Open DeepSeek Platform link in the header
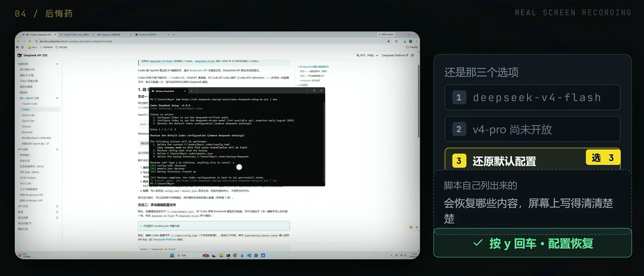This screenshot has width=644, height=276. pyautogui.click(x=395, y=55)
